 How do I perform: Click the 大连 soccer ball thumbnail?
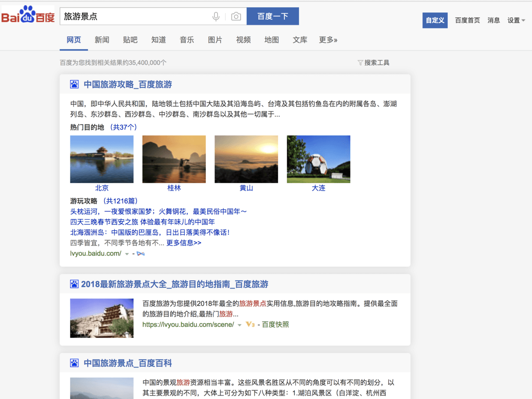point(319,159)
